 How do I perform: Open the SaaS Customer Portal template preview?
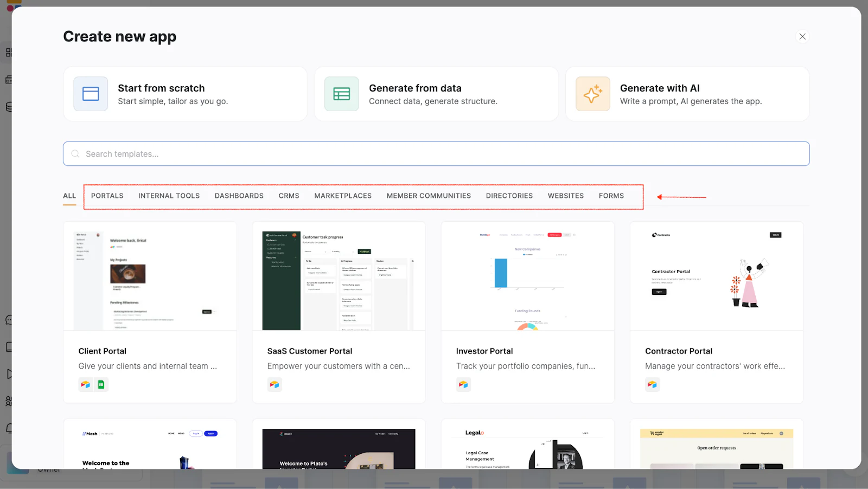339,276
